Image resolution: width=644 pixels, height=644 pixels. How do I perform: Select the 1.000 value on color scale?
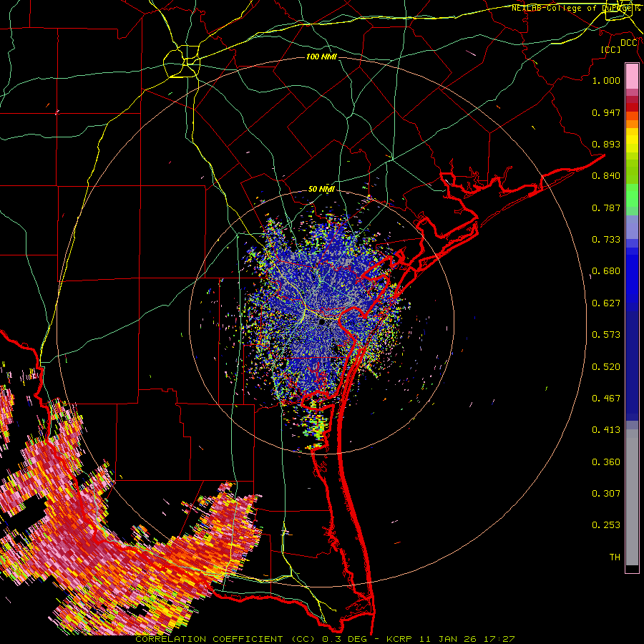pyautogui.click(x=606, y=80)
